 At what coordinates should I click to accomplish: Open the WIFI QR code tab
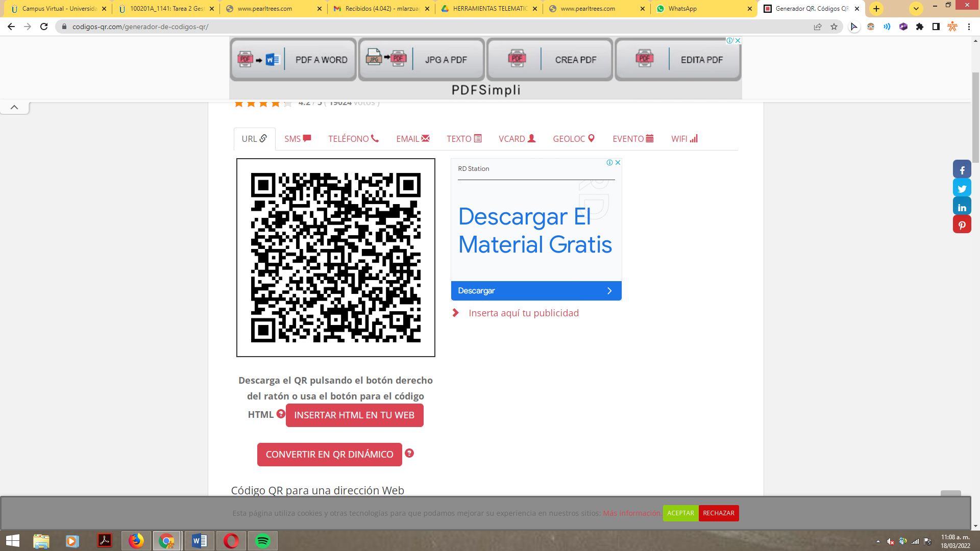coord(683,138)
